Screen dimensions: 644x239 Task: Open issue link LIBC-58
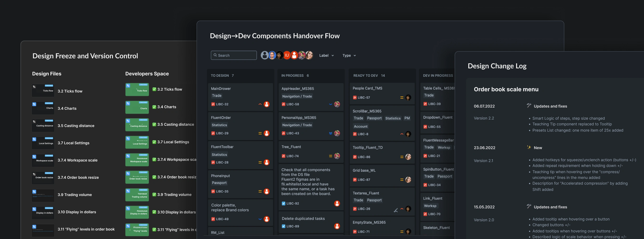coord(292,104)
